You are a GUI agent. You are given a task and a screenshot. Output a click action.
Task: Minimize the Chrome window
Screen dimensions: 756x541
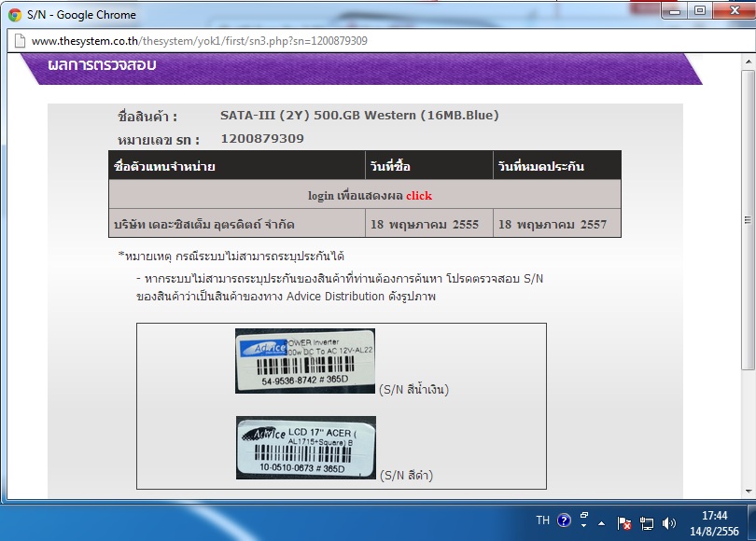tap(675, 10)
